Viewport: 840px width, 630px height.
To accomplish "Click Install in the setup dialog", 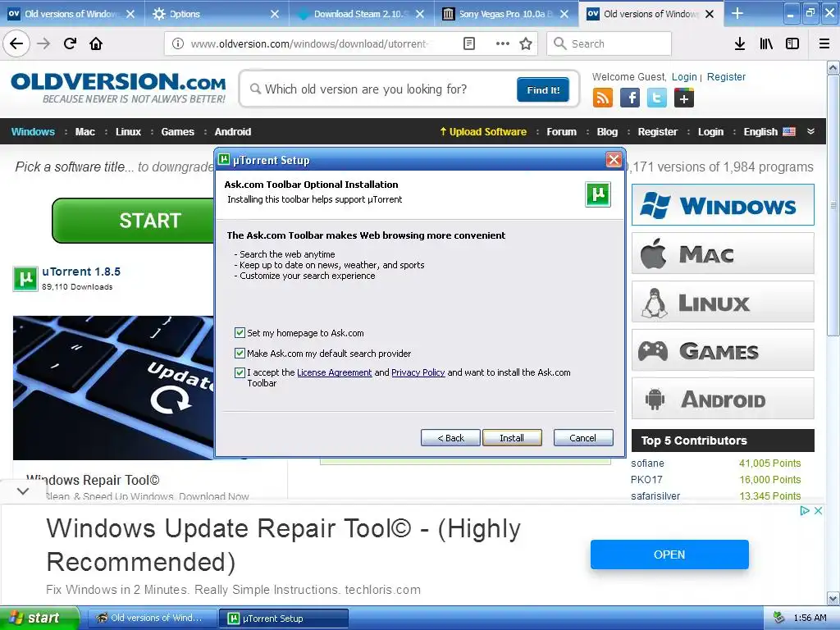I will pyautogui.click(x=512, y=438).
